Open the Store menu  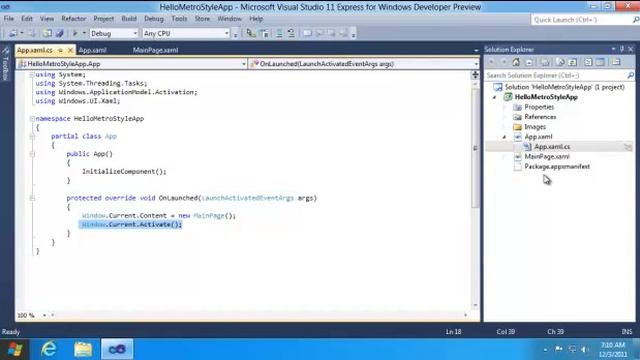coord(202,19)
